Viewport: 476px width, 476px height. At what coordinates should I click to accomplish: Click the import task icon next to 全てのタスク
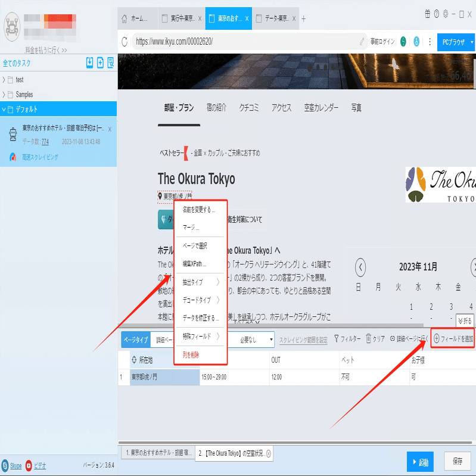click(89, 63)
